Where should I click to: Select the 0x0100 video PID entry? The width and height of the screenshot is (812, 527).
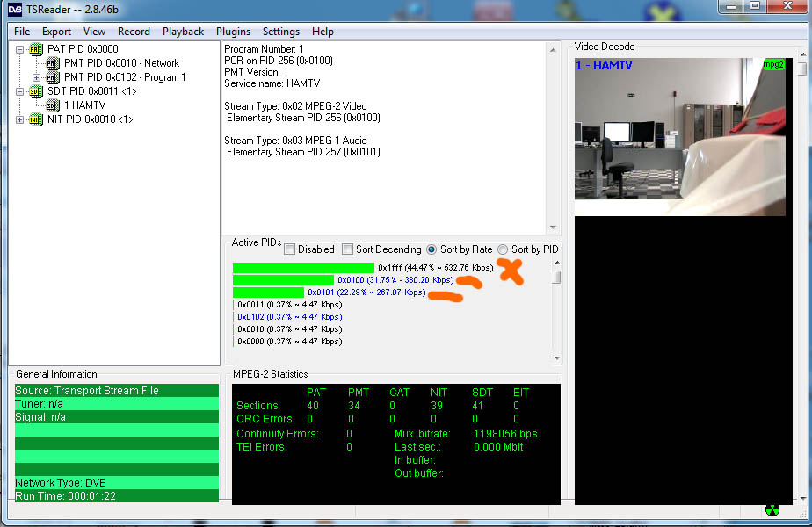(x=395, y=280)
